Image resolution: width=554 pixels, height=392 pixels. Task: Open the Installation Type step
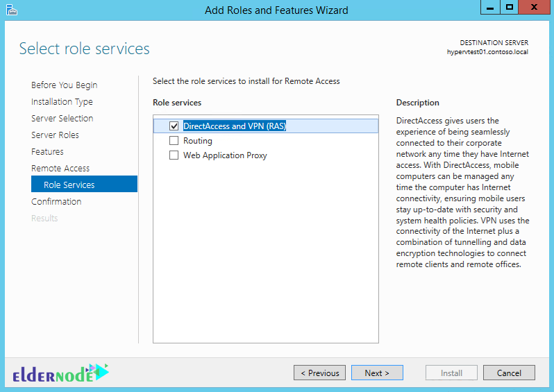click(62, 102)
